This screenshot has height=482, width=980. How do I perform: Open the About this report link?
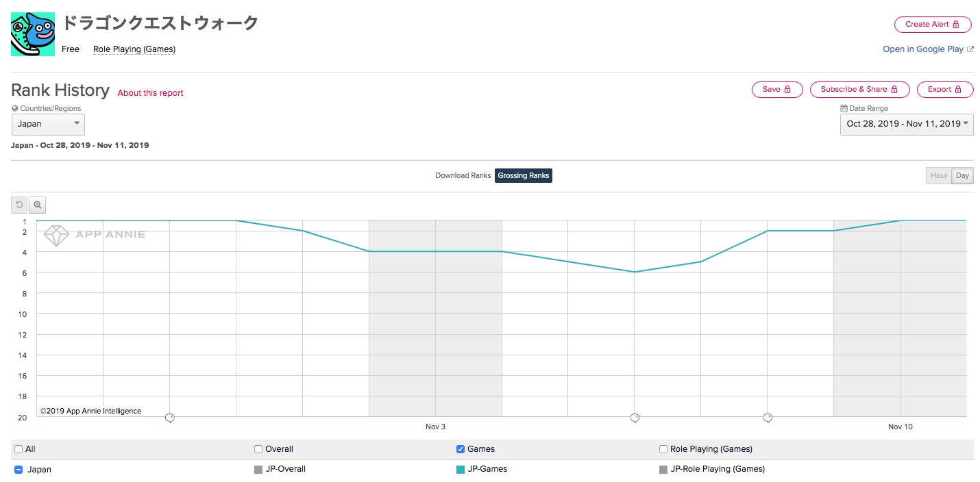tap(150, 93)
